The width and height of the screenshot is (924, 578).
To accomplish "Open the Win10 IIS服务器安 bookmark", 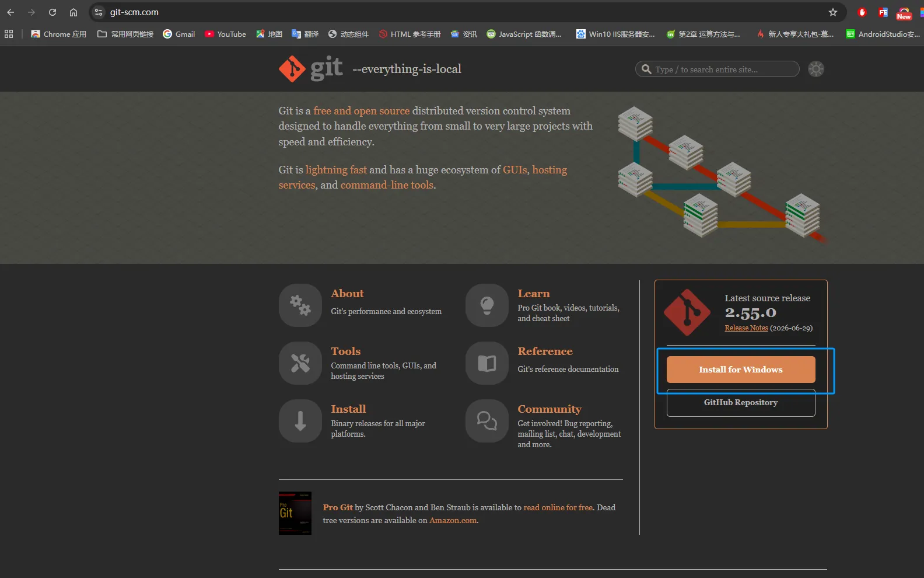I will [615, 34].
